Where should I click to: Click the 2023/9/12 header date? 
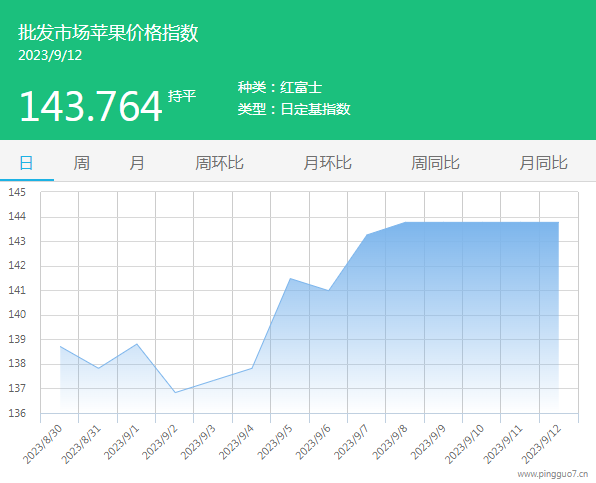coord(50,55)
